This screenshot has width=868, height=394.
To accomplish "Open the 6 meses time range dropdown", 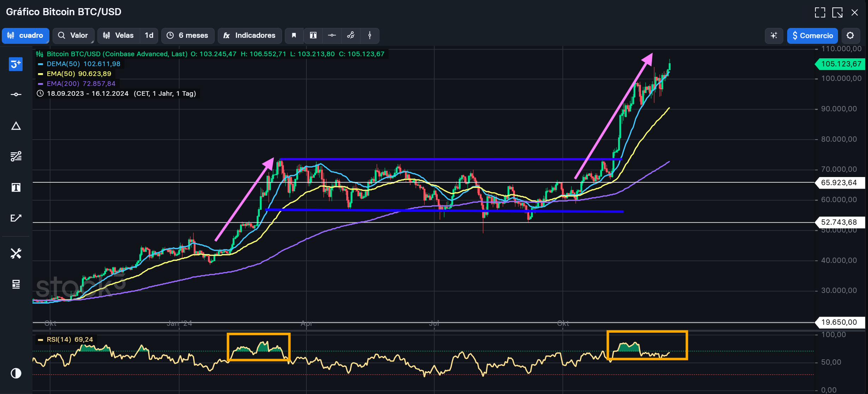I will pos(188,35).
